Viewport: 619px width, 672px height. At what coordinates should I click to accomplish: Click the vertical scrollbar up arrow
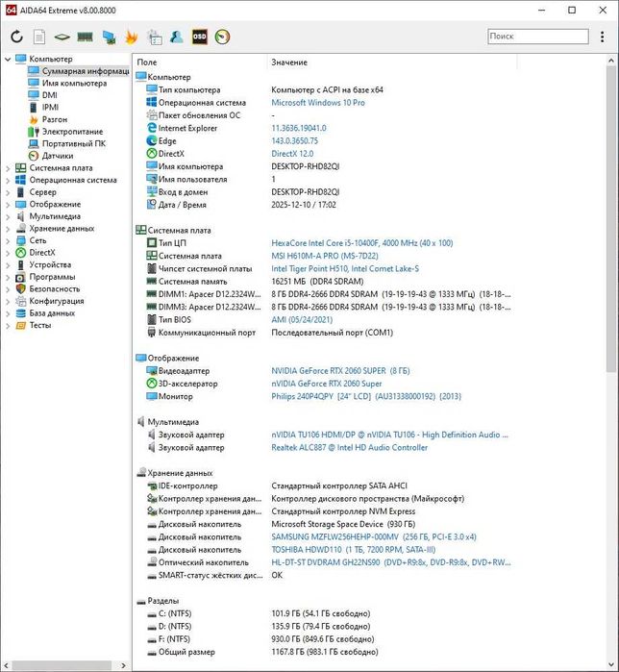click(x=611, y=62)
